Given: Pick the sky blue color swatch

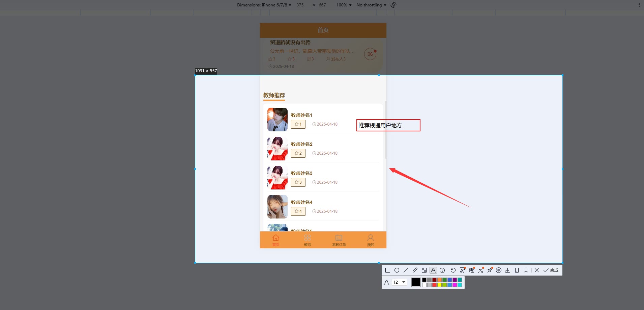Looking at the screenshot, I should 449,285.
